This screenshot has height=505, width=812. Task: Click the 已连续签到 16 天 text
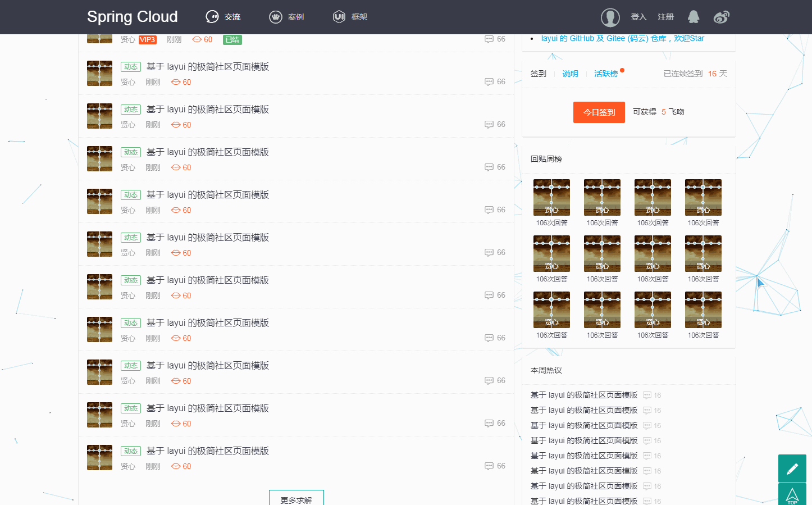695,74
